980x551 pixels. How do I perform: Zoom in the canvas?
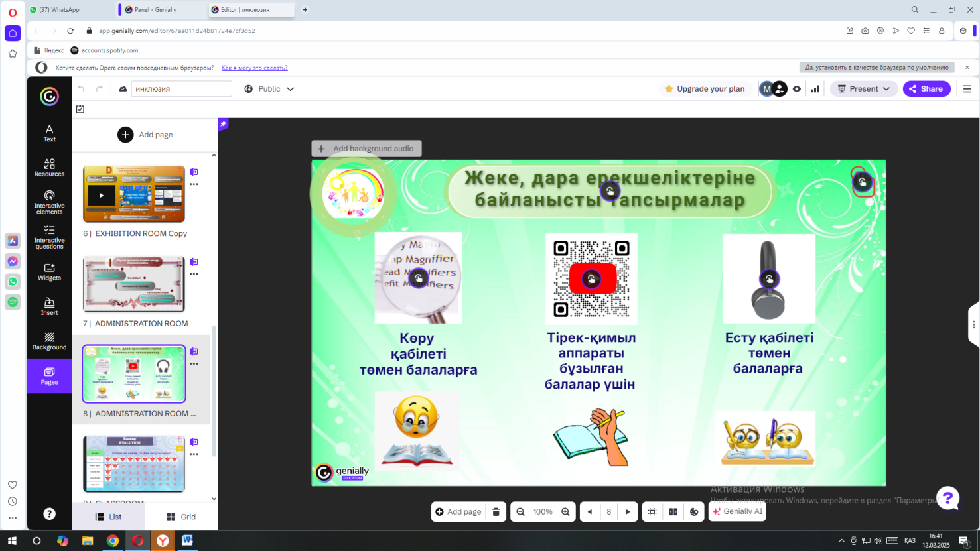coord(565,512)
